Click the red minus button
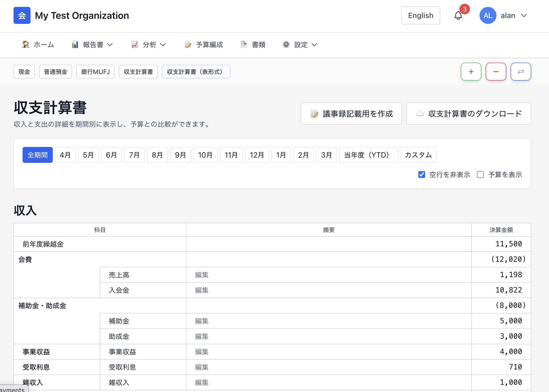Image resolution: width=549 pixels, height=392 pixels. [496, 72]
